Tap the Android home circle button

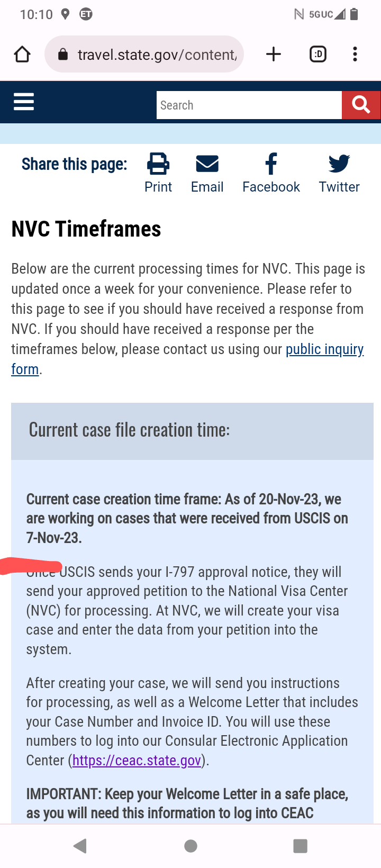[191, 846]
